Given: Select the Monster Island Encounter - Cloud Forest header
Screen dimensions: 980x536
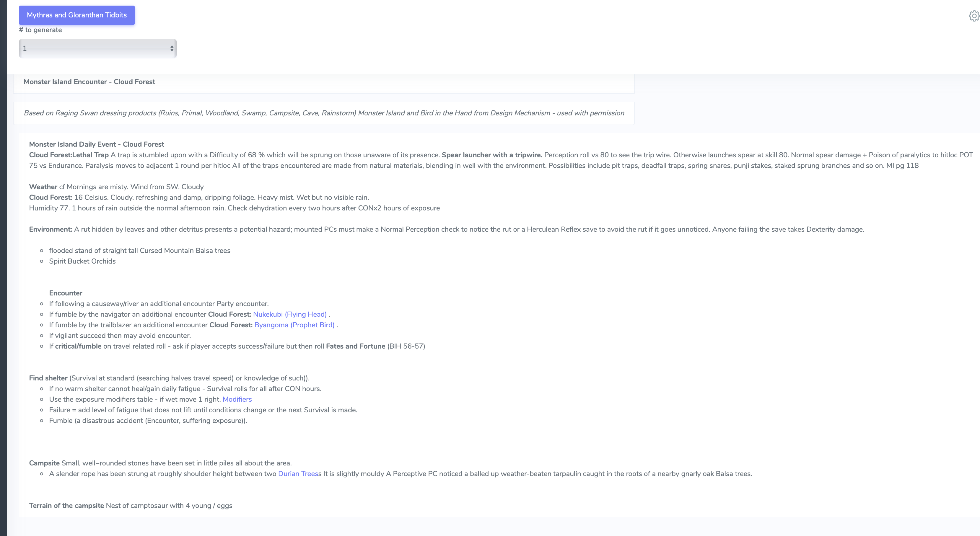Looking at the screenshot, I should (x=89, y=82).
